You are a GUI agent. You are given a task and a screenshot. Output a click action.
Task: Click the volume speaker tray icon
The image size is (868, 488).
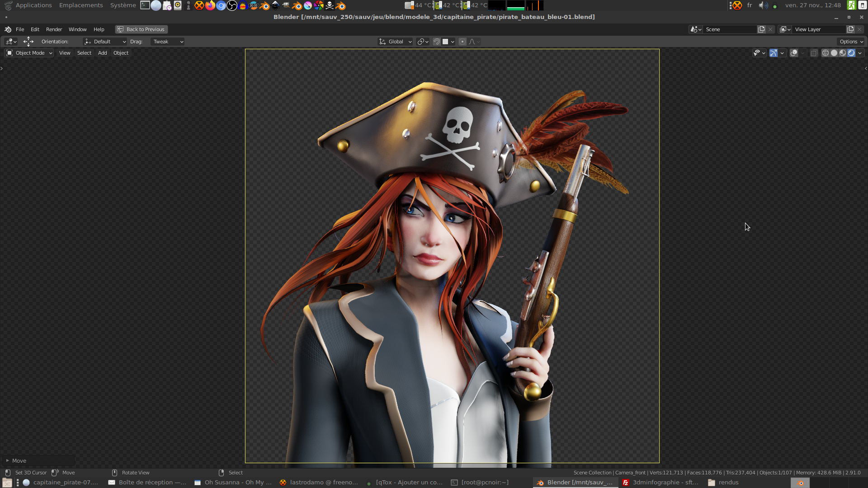pos(763,5)
